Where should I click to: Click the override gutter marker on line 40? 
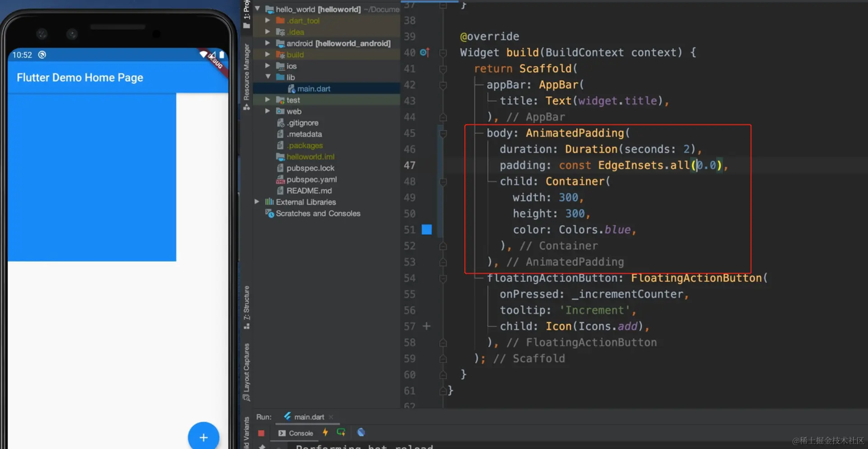pos(425,52)
